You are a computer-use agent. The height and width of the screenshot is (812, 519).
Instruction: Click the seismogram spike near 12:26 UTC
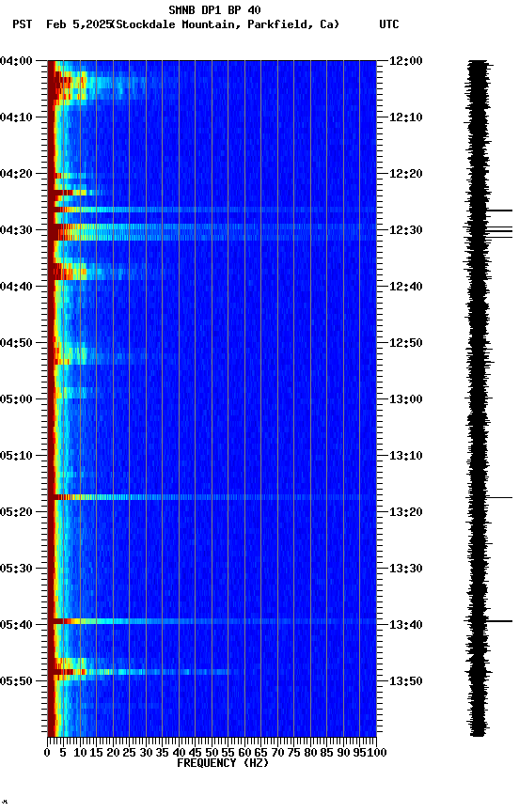coord(499,211)
